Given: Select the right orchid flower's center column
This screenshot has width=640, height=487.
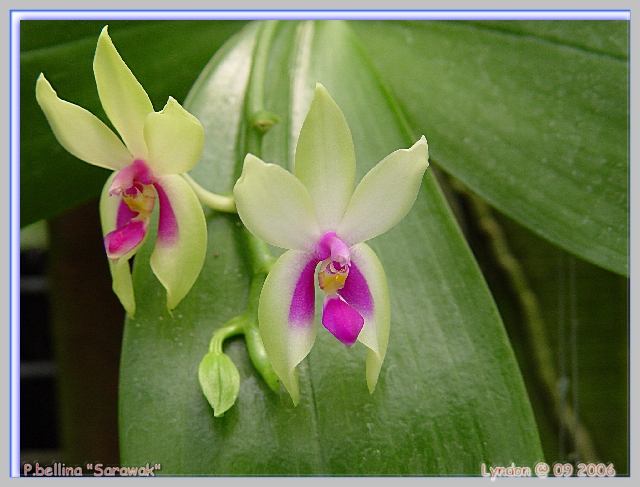Looking at the screenshot, I should [x=334, y=268].
